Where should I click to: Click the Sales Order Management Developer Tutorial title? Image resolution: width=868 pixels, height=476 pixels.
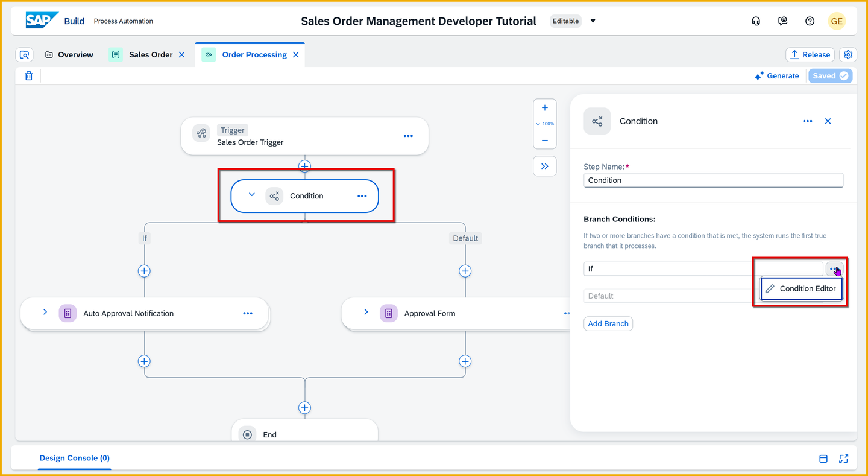click(x=419, y=21)
